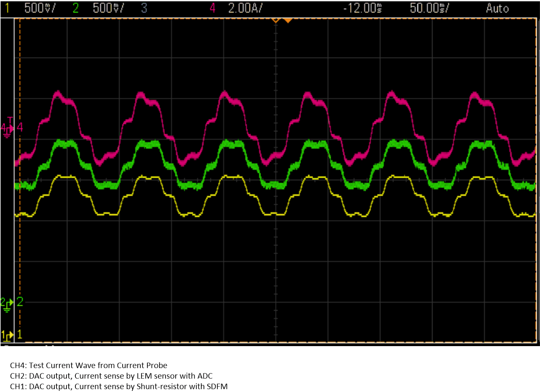Select the hollow orange time reference marker
This screenshot has width=540, height=392.
[x=275, y=20]
